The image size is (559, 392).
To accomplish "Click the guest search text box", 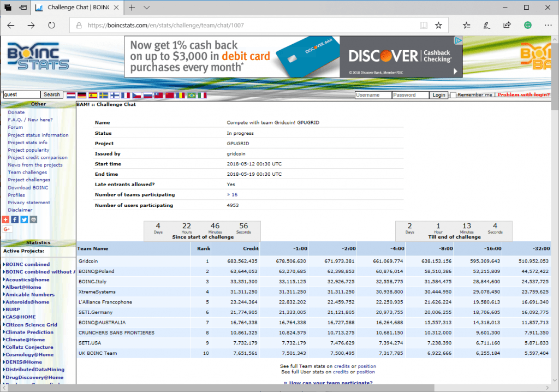I will click(21, 94).
